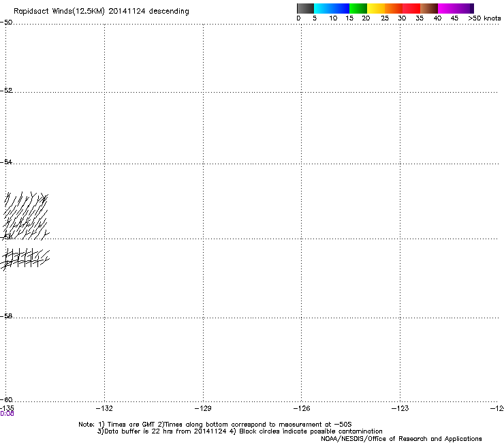Click the dark purple >50 knots segment
Image resolution: width=504 pixels, height=443 pixels.
click(471, 8)
